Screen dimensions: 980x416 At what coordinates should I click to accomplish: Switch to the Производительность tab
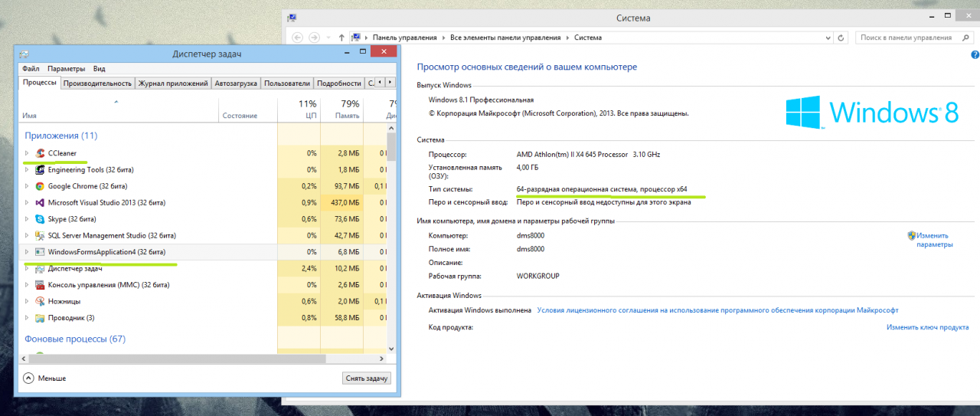98,84
